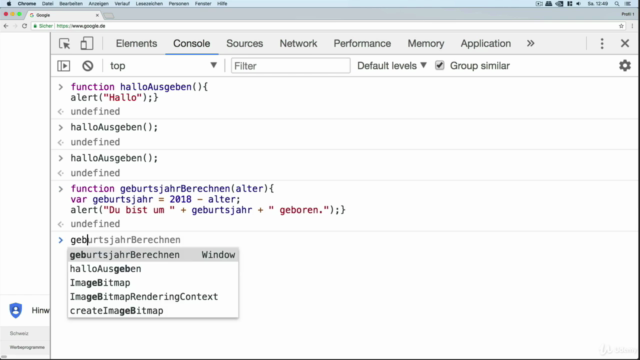
Task: Switch to the Elements tab
Action: point(136,43)
